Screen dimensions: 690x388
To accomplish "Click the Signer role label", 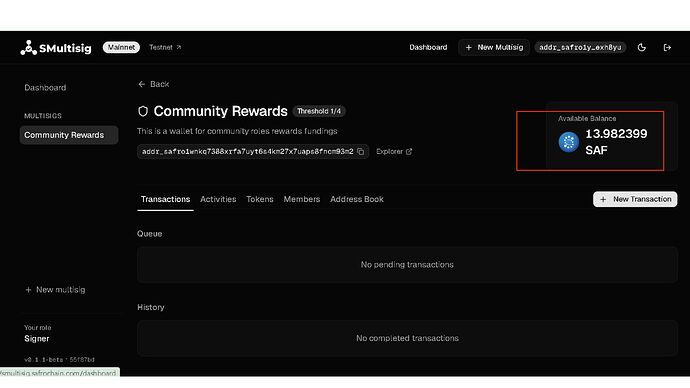I will click(37, 339).
